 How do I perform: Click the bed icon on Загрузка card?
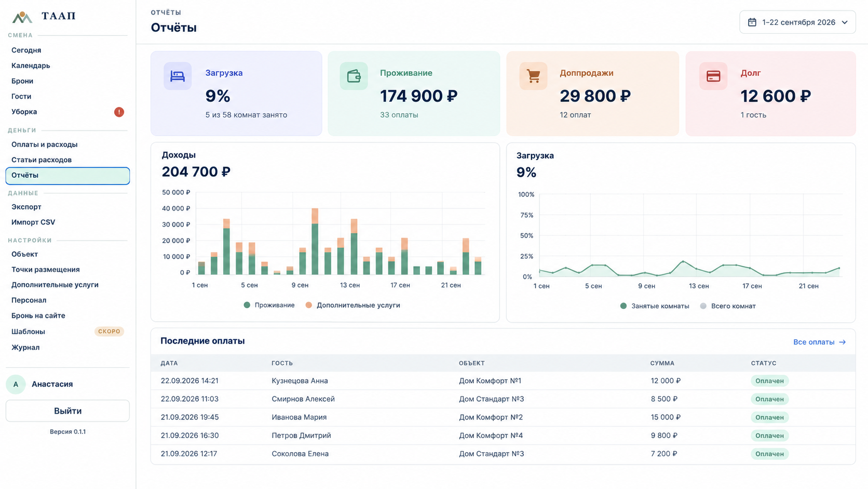178,76
